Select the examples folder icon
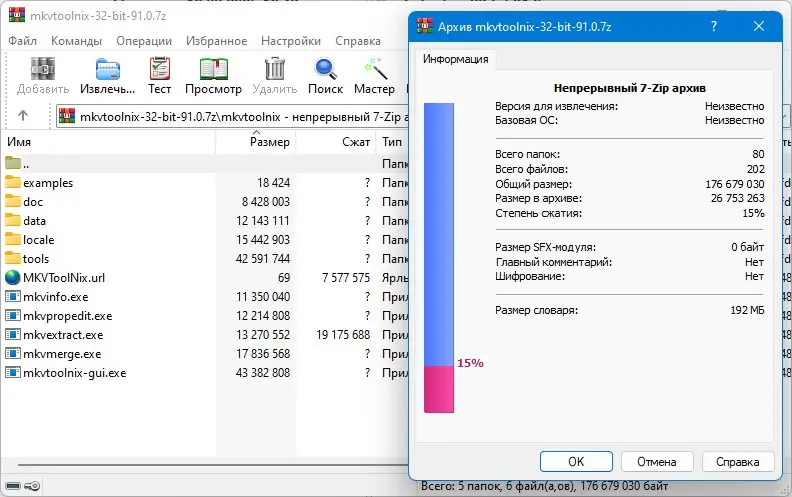The height and width of the screenshot is (497, 792). tap(13, 181)
